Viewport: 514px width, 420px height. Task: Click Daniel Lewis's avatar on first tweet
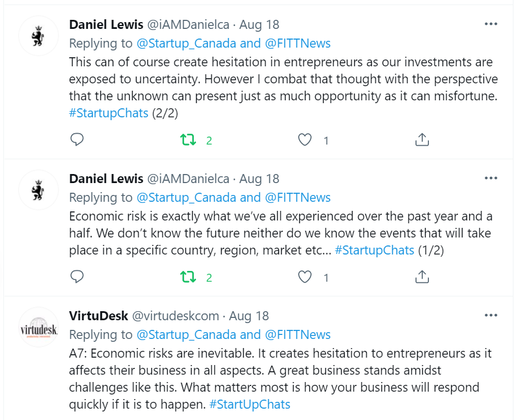point(39,36)
